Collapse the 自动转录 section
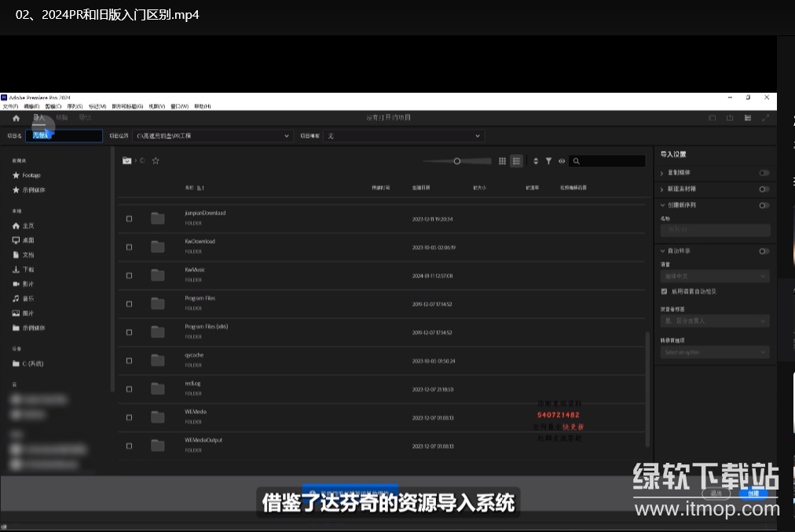This screenshot has width=795, height=532. tap(662, 251)
